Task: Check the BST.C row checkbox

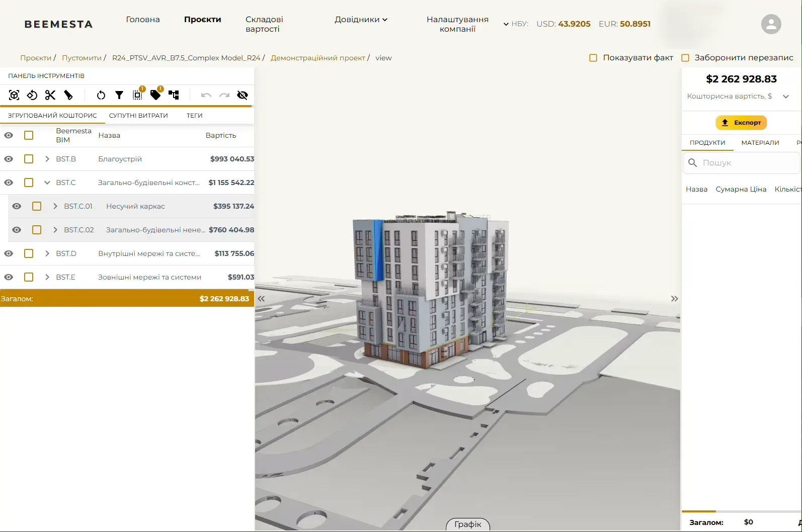Action: (x=29, y=183)
